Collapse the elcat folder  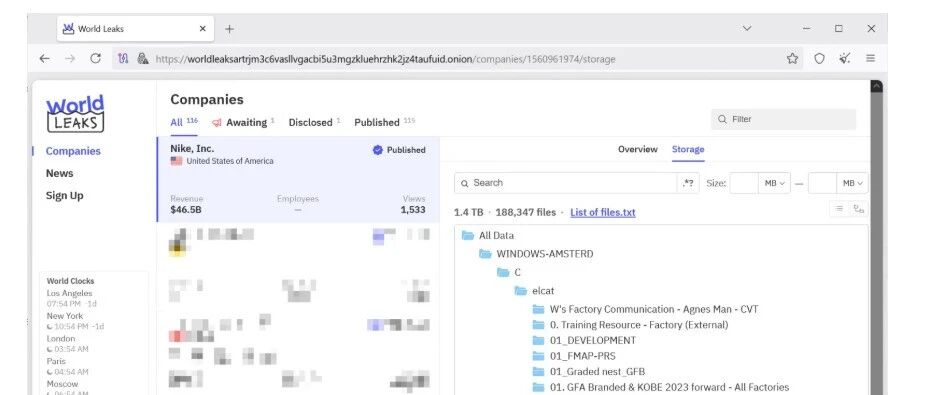click(x=521, y=291)
